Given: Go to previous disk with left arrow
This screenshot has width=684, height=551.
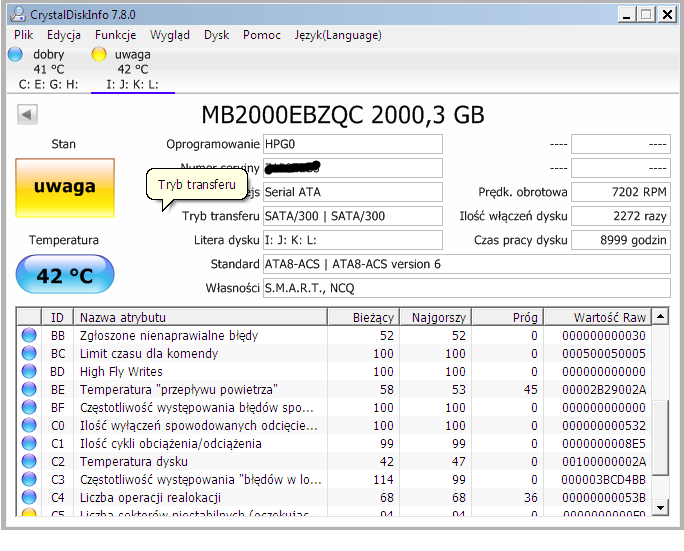Looking at the screenshot, I should coord(27,115).
